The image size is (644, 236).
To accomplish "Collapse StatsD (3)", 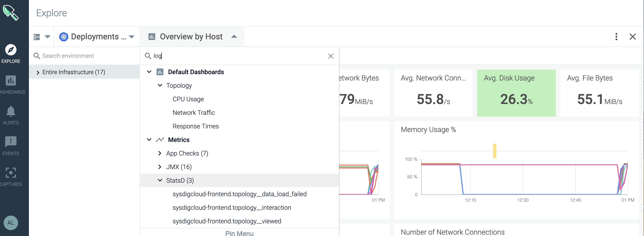I will point(160,180).
